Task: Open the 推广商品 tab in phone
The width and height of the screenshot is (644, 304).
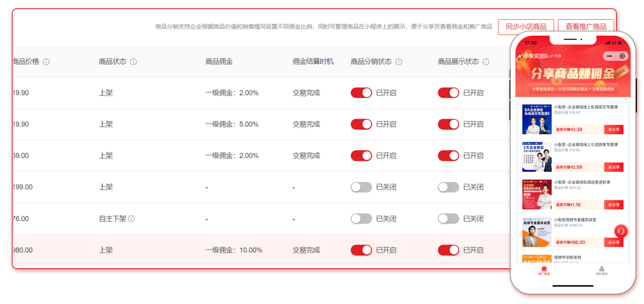Action: (544, 271)
